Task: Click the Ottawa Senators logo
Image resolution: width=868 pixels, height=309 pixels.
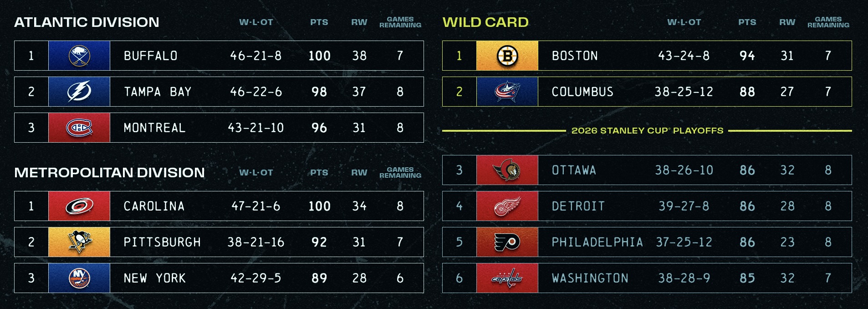Action: point(507,170)
